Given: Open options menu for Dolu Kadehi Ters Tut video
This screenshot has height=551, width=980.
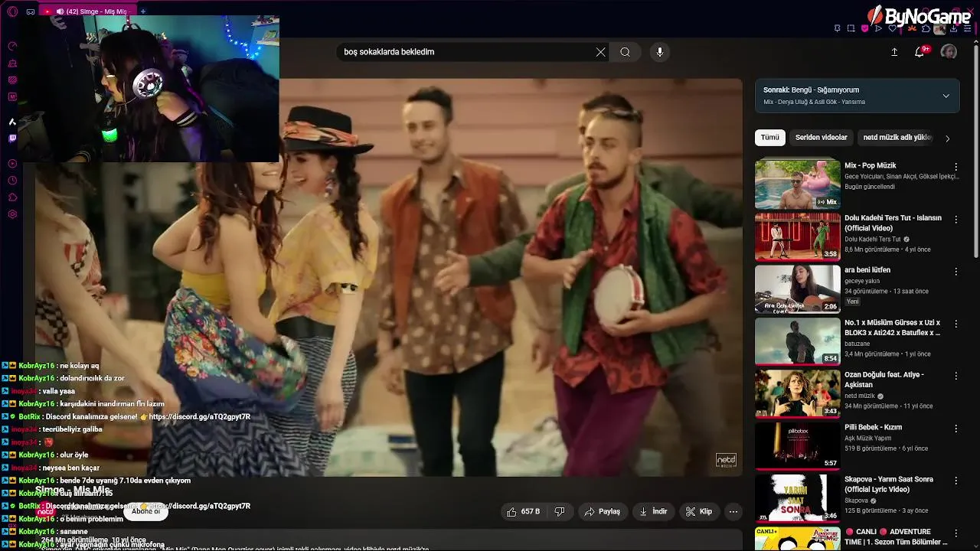Looking at the screenshot, I should tap(956, 219).
